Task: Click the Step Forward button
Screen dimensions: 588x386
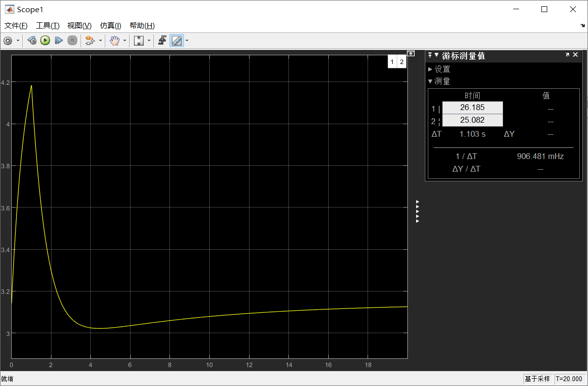Action: tap(59, 41)
